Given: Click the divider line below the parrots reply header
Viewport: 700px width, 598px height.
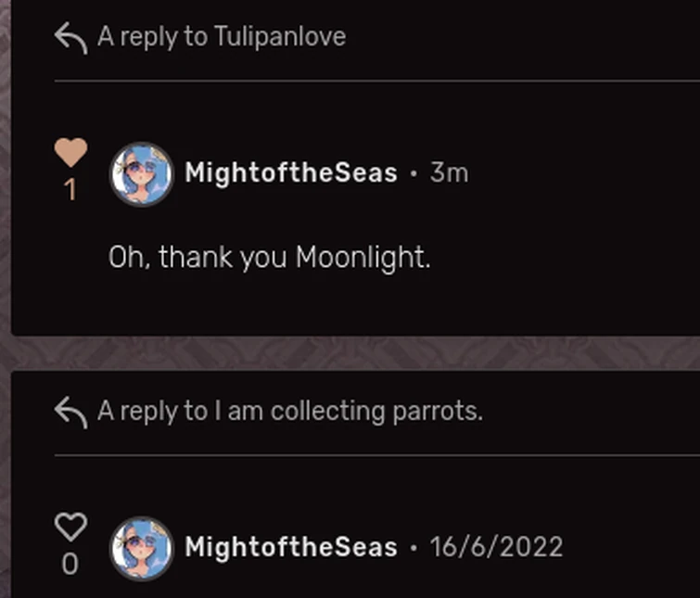Looking at the screenshot, I should tap(371, 455).
